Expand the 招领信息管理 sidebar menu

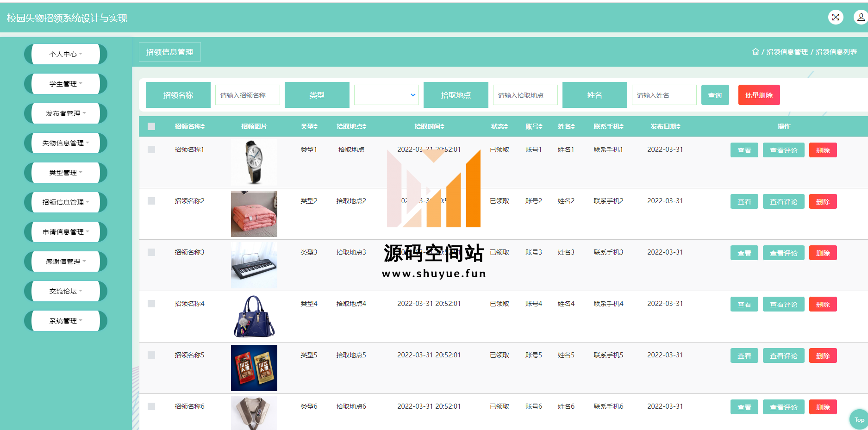click(x=66, y=202)
